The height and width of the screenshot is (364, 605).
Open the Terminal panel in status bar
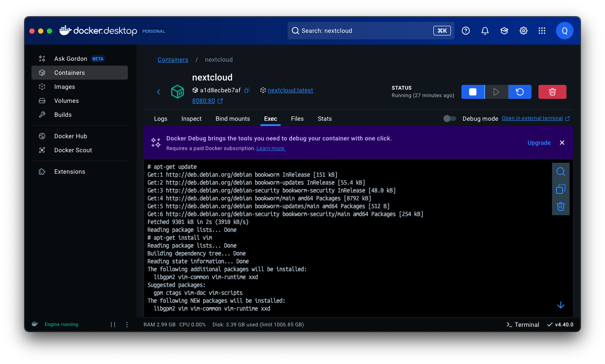(523, 325)
